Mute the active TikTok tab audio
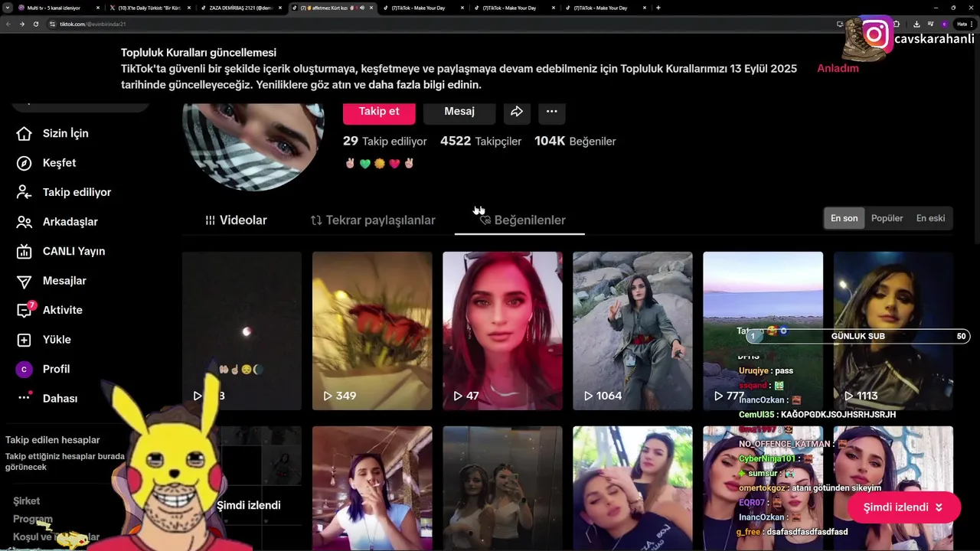This screenshot has width=980, height=551. click(x=362, y=8)
